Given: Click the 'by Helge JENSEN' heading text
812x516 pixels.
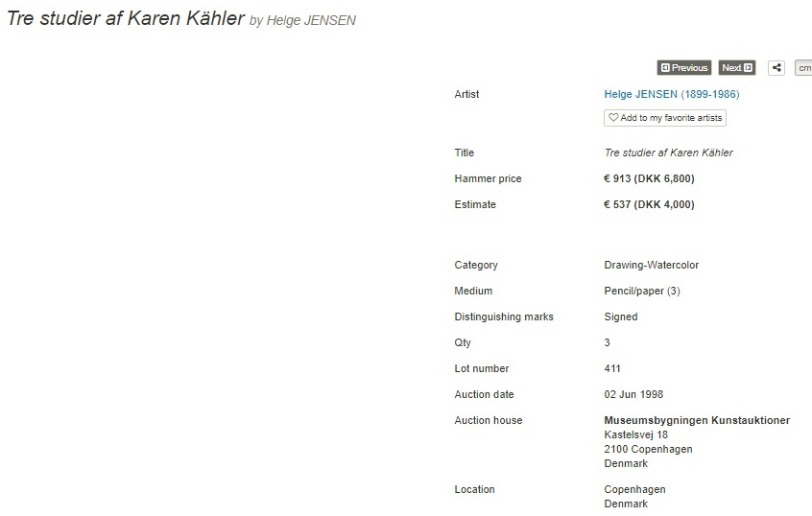Looking at the screenshot, I should pos(302,20).
